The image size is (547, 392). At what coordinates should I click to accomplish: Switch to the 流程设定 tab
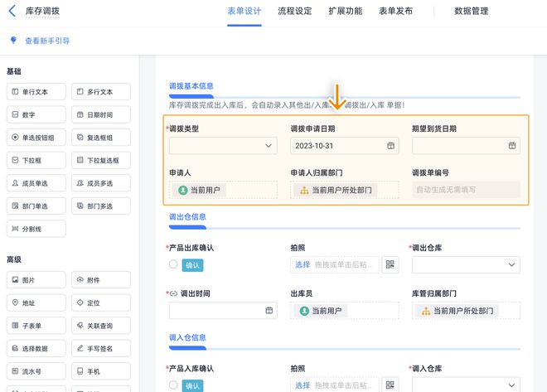(x=295, y=12)
